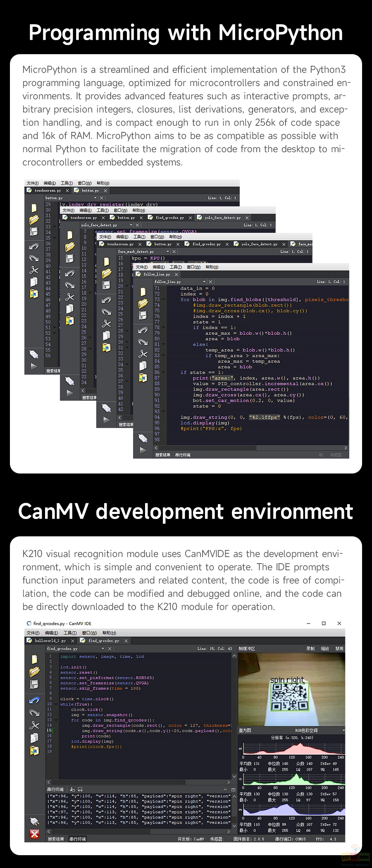The height and width of the screenshot is (868, 372).
Task: Click the 禁用 disable button
Action: (x=339, y=648)
